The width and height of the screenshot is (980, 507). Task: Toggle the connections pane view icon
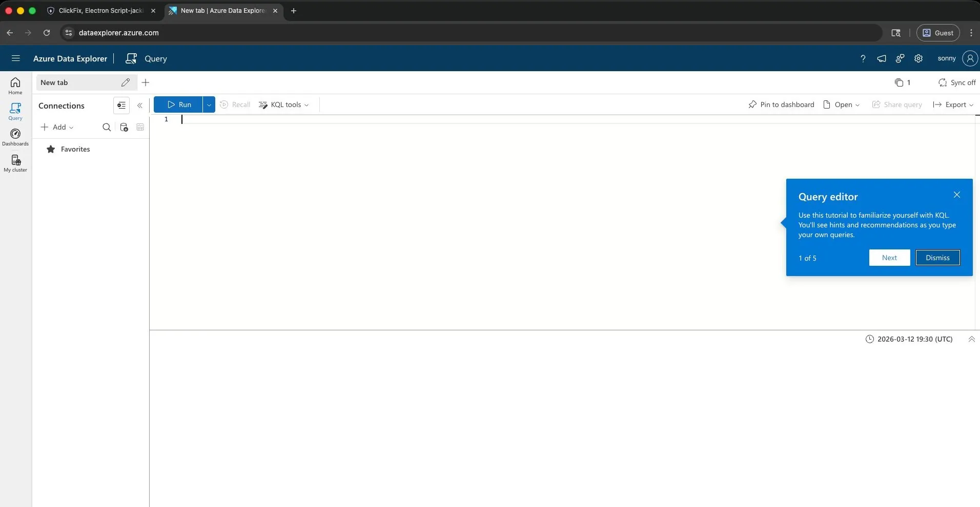(x=121, y=105)
